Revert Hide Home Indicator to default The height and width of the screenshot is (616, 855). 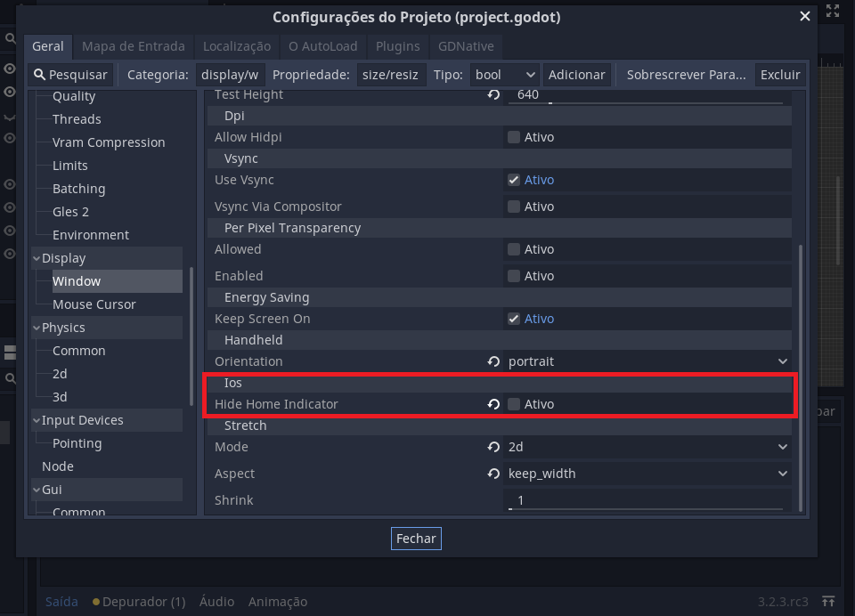click(x=493, y=404)
